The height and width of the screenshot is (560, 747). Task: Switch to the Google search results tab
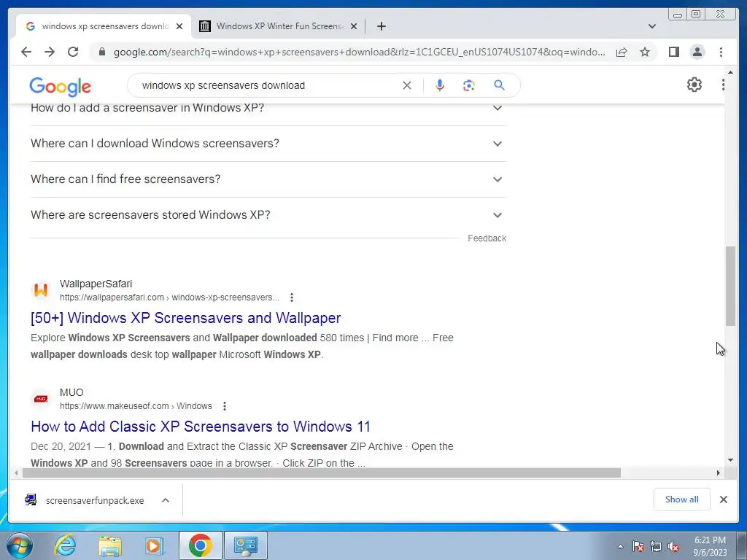pyautogui.click(x=104, y=26)
